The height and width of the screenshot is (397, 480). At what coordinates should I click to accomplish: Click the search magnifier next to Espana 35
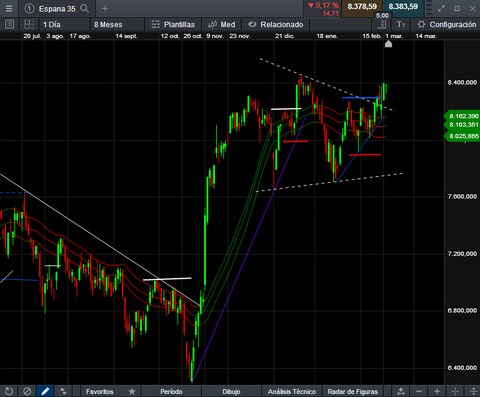tap(85, 9)
